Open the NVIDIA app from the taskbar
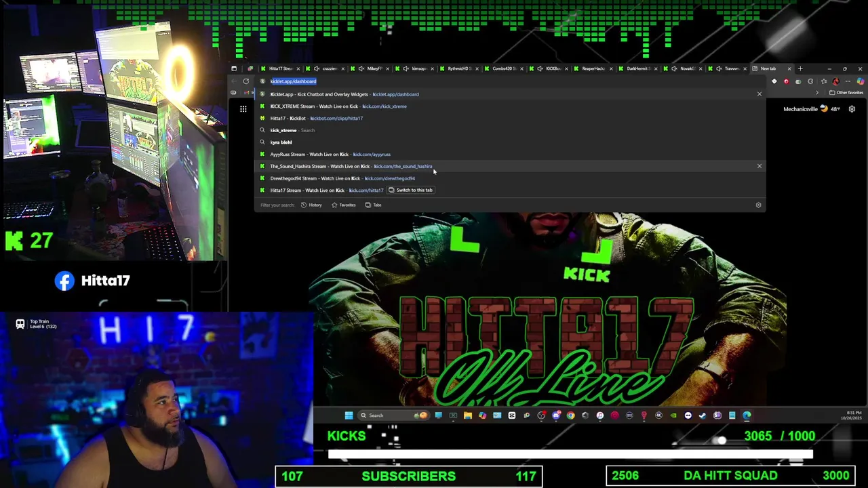 pos(673,415)
